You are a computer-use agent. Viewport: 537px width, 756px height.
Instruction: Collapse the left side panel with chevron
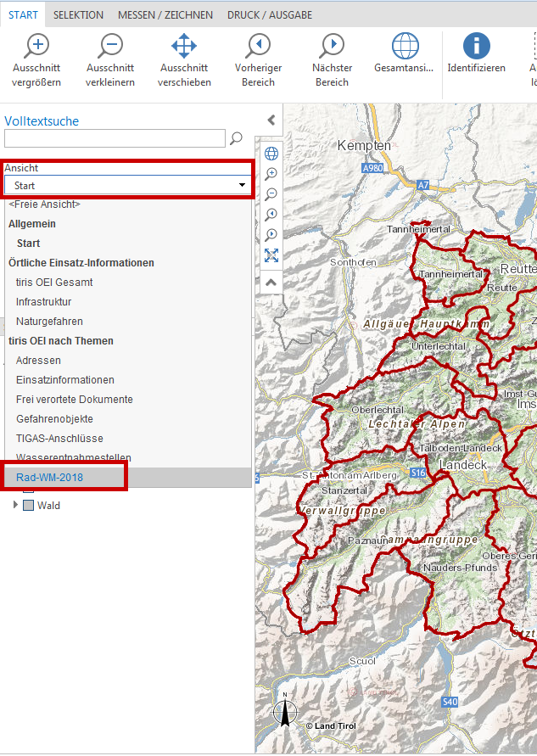(271, 120)
